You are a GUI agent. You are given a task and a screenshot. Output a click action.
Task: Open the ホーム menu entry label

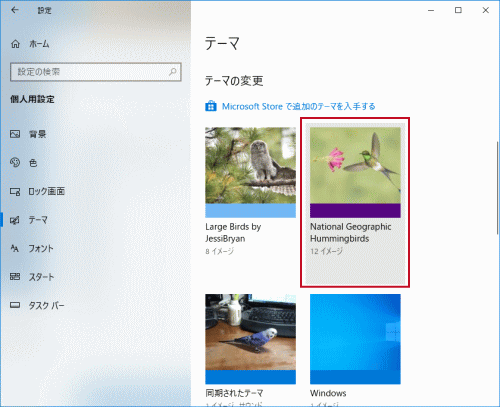(x=39, y=44)
